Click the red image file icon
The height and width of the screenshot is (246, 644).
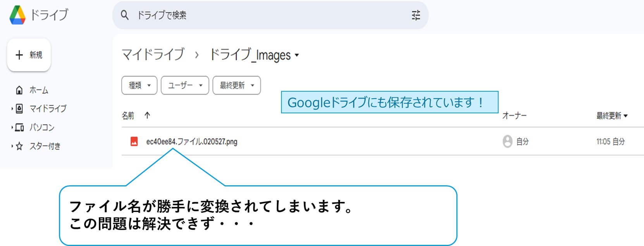[134, 142]
